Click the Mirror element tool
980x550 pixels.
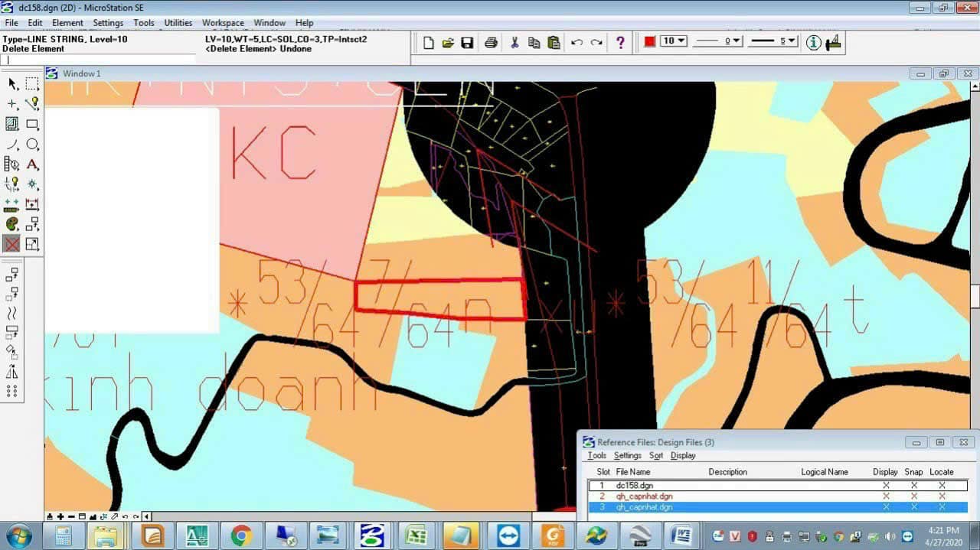pos(11,372)
